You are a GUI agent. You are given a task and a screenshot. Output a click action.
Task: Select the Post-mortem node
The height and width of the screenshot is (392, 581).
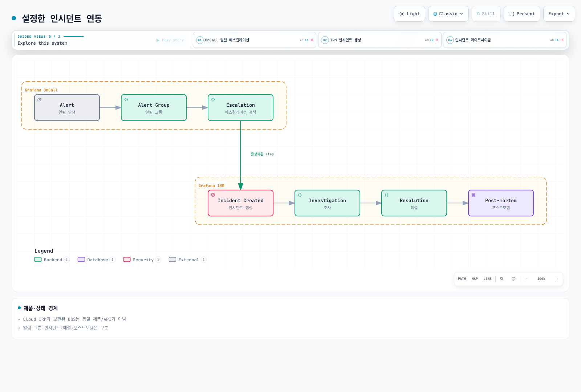click(x=501, y=203)
